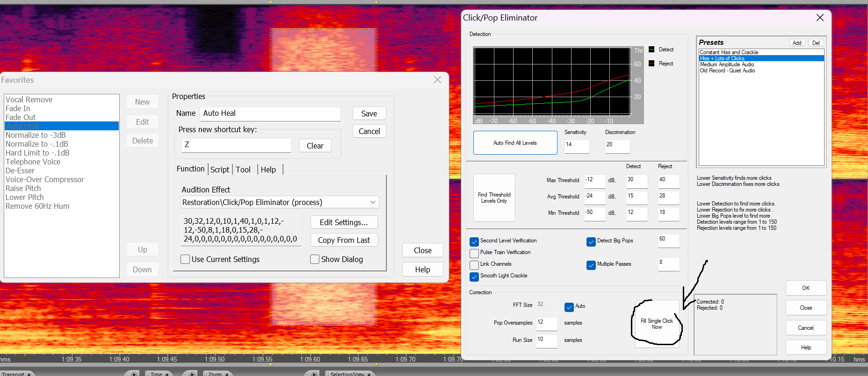Click the Edit button in Favorites

tap(143, 122)
